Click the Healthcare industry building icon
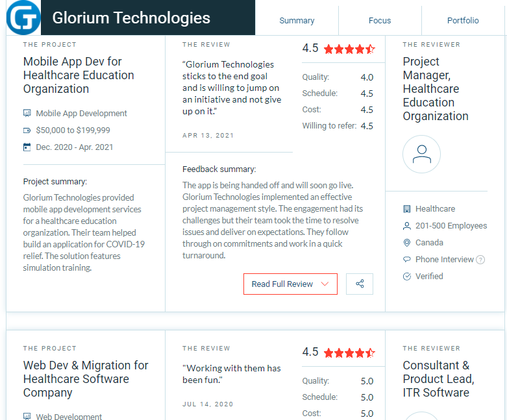 [407, 209]
